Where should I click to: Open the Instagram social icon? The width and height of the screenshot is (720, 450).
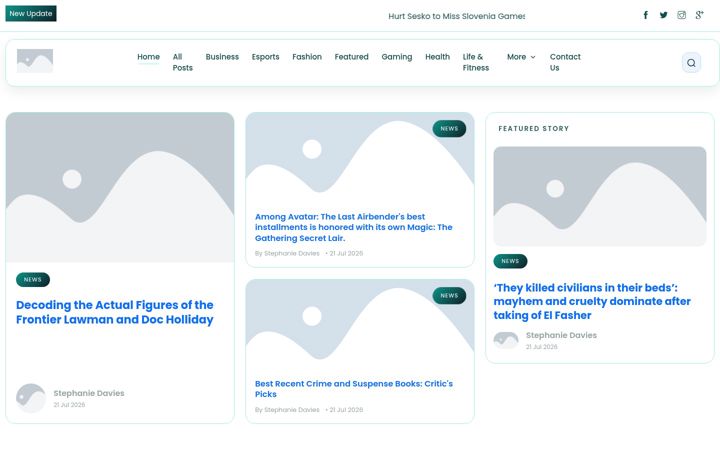click(x=681, y=15)
